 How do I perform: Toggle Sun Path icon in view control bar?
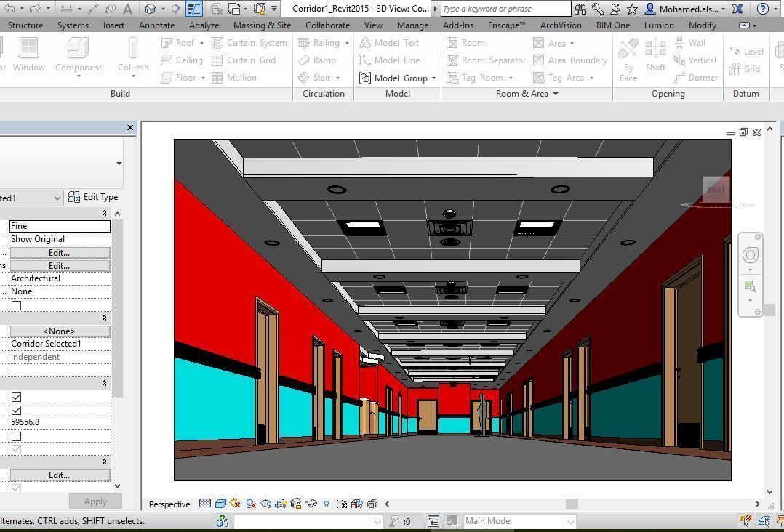pyautogui.click(x=236, y=504)
